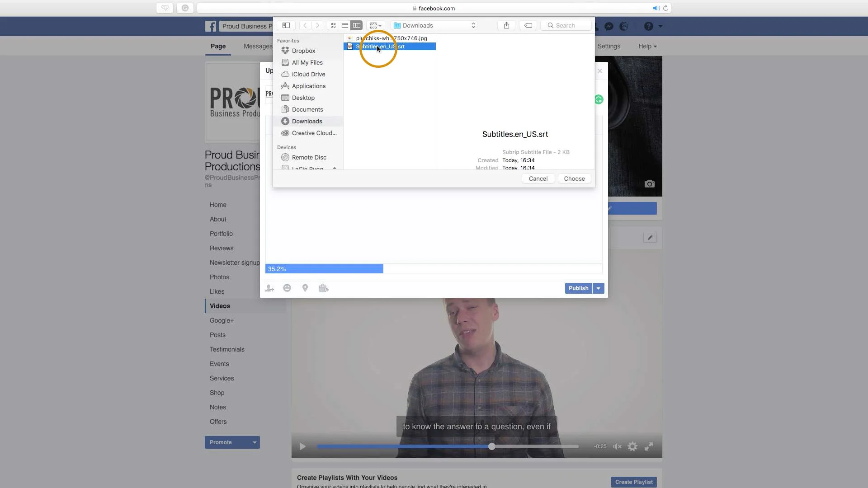Enter fullscreen on the video player
The image size is (868, 488).
(x=649, y=446)
